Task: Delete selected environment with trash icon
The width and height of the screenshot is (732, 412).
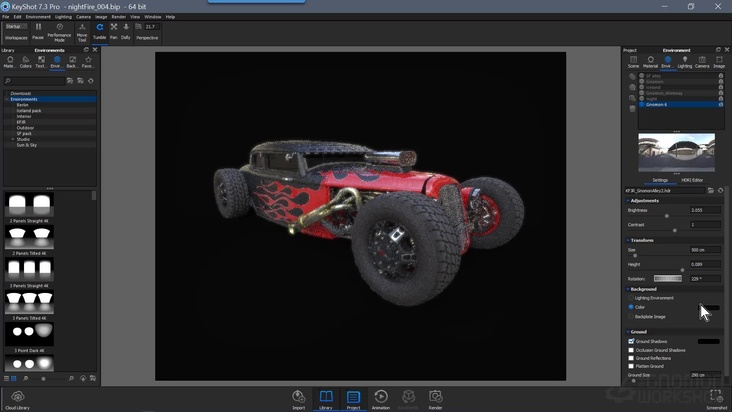Action: click(x=632, y=109)
